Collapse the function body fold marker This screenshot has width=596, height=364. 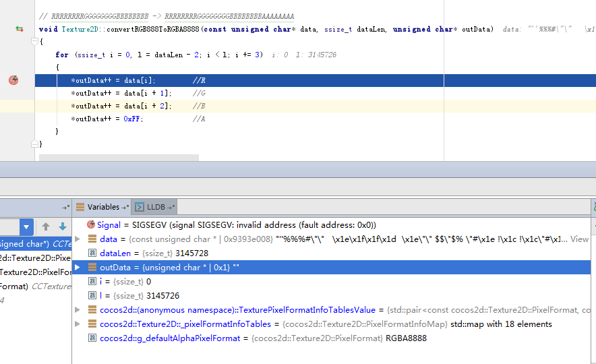click(34, 41)
